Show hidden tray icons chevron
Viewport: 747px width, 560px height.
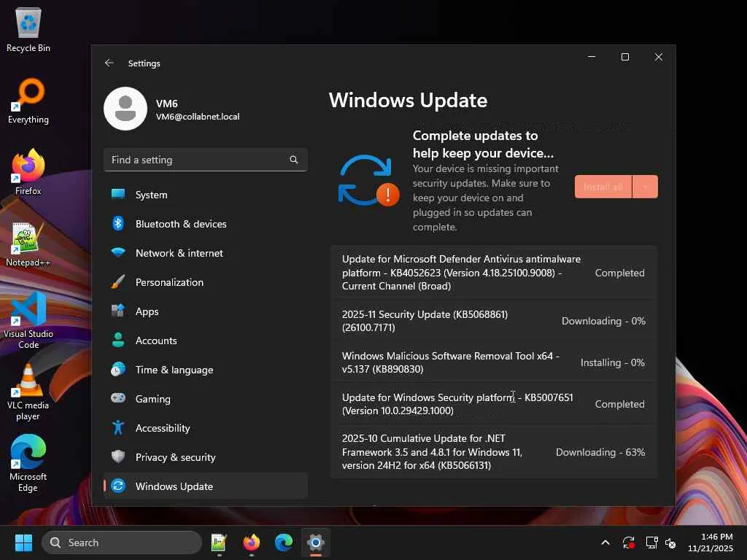click(x=605, y=542)
